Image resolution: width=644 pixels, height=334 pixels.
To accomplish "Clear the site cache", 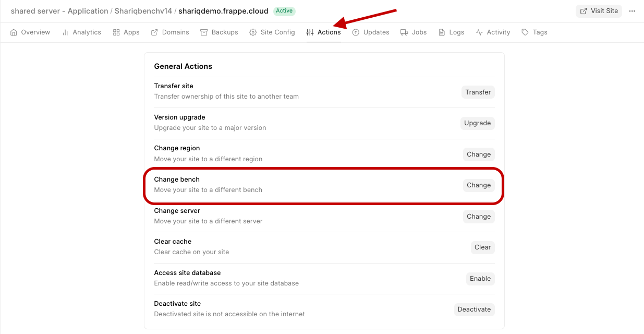I will click(482, 247).
